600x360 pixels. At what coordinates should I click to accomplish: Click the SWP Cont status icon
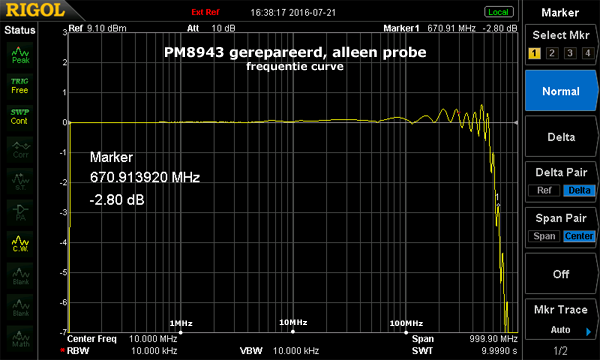pyautogui.click(x=20, y=117)
